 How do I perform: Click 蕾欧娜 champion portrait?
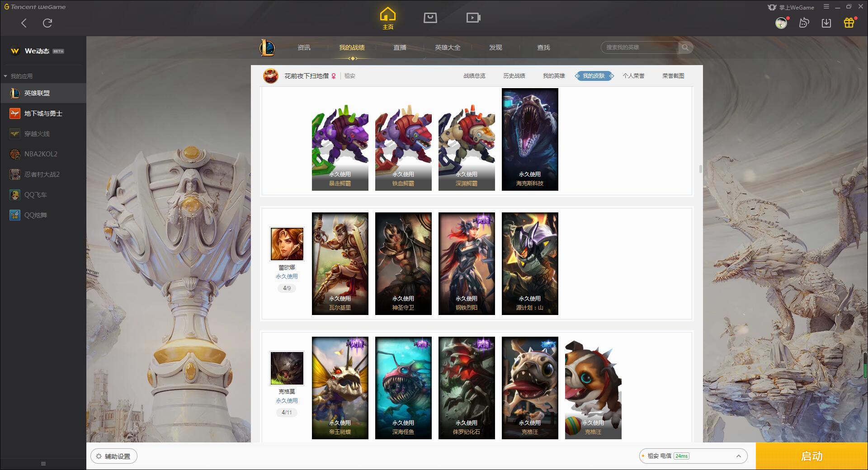click(x=287, y=244)
